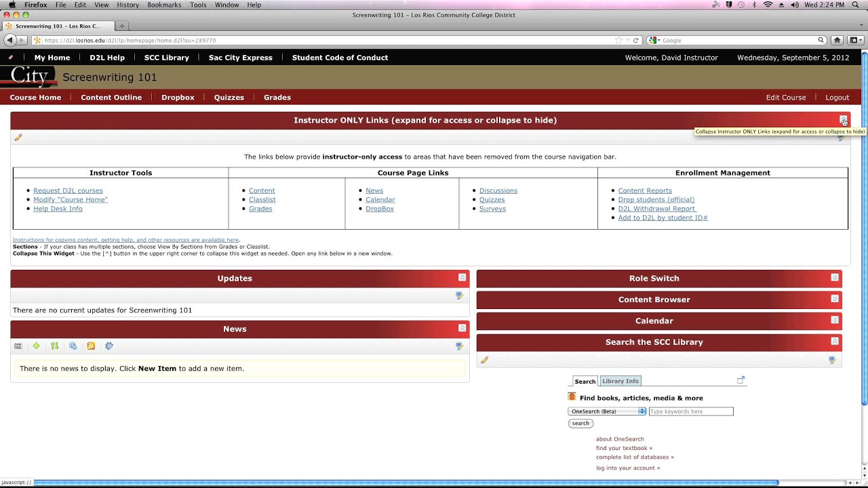Click the orange RSS feed icon in News
This screenshot has height=488, width=868.
coord(91,346)
